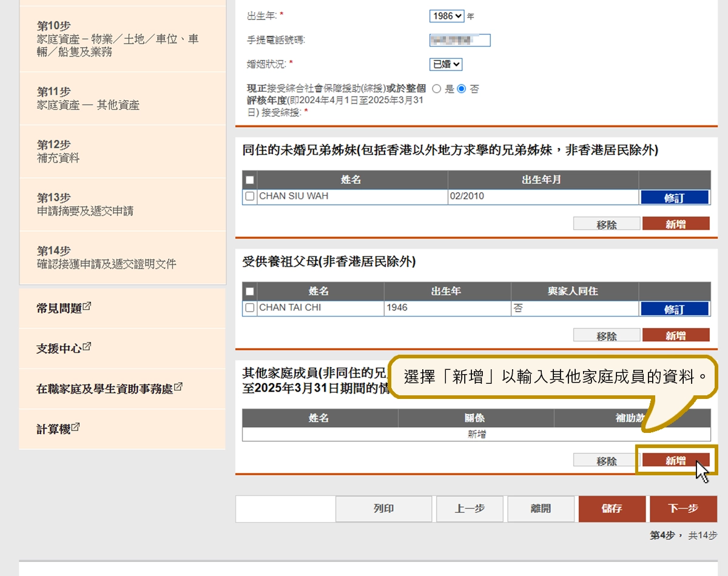
Task: Open the 婚姻狀況 已婚 dropdown
Action: pos(446,64)
